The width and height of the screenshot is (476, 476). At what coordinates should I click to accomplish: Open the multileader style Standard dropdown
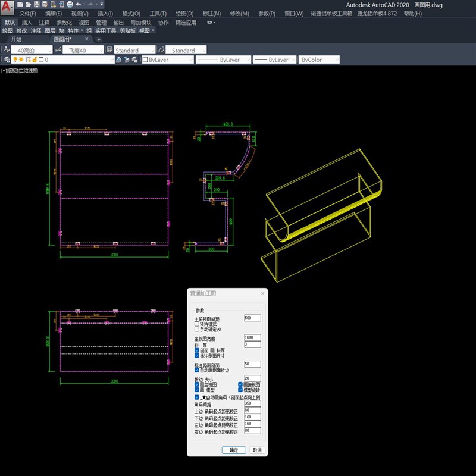coord(204,50)
